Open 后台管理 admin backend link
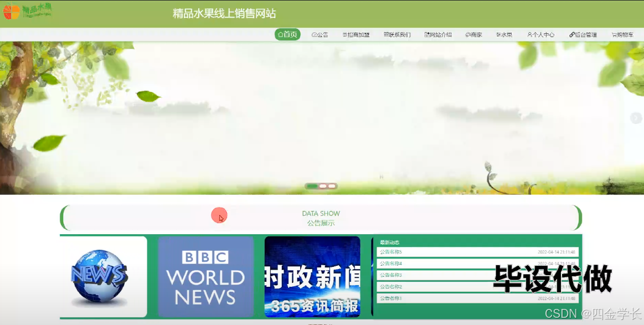The height and width of the screenshot is (325, 644). tap(583, 35)
